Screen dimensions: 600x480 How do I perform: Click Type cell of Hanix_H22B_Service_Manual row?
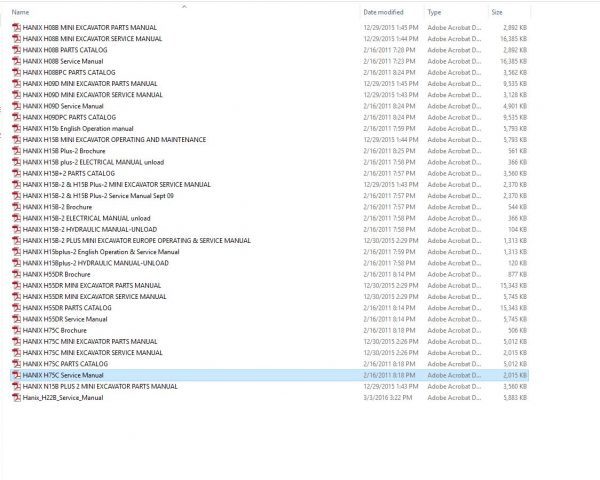(x=454, y=398)
